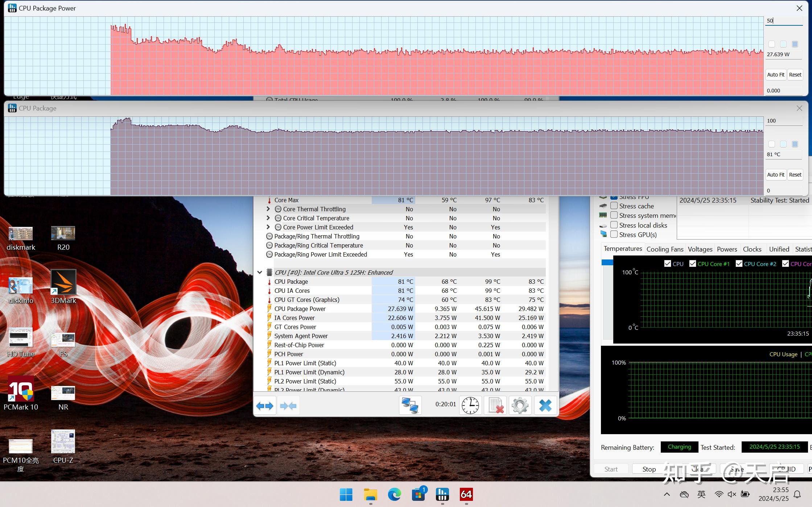Viewport: 812px width, 507px height.
Task: Open the 3DMark desktop shortcut
Action: (63, 287)
